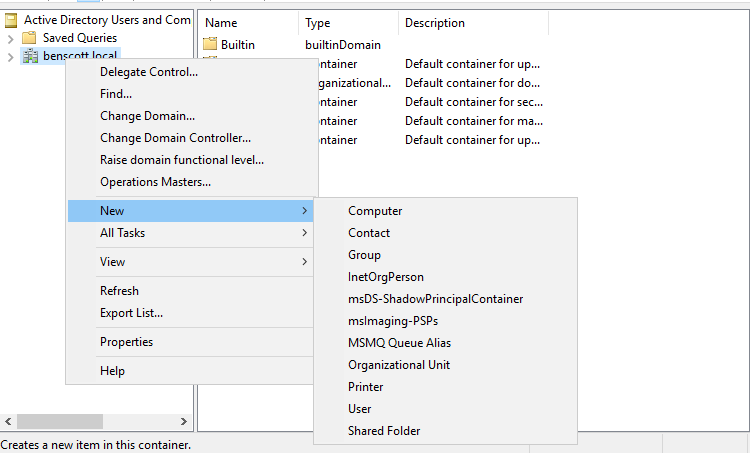Click the builtinDomain type cell

343,44
